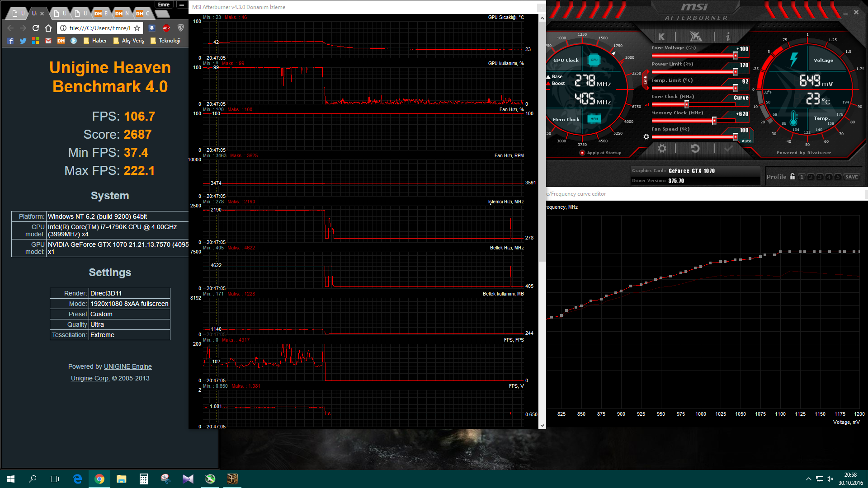
Task: Click the Power Limit slider handle
Action: [x=736, y=72]
